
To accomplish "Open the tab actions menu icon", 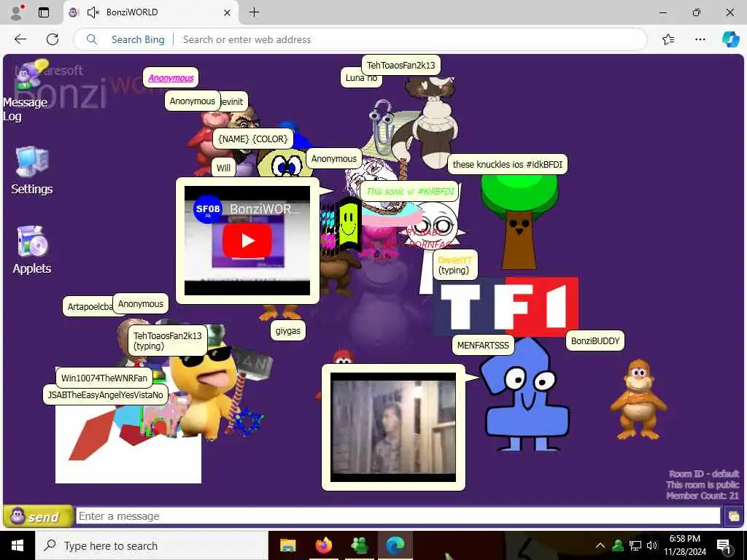I will click(44, 12).
